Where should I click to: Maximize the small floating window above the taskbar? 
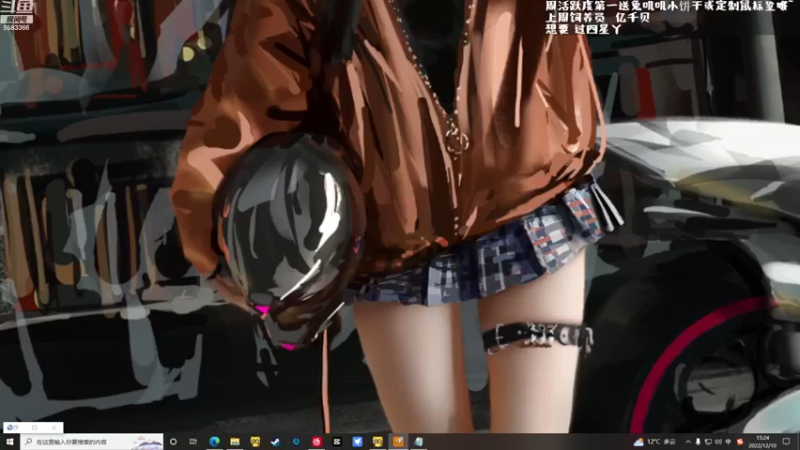[35, 428]
